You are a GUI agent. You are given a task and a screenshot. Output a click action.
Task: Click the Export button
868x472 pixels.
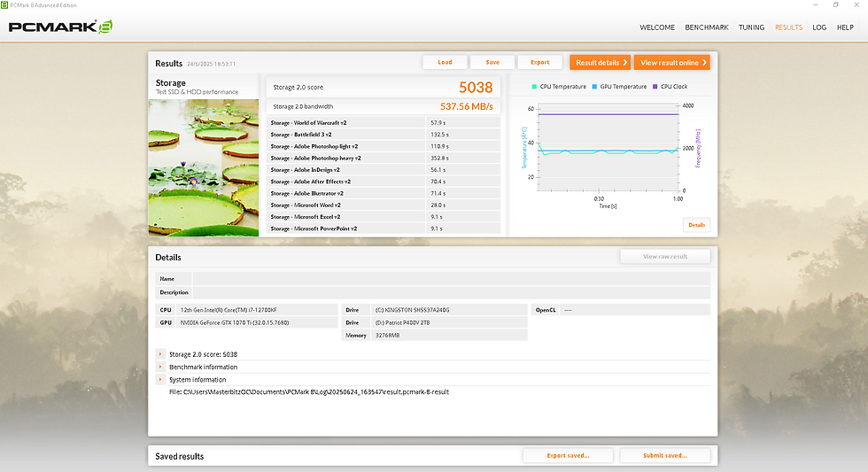coord(540,63)
